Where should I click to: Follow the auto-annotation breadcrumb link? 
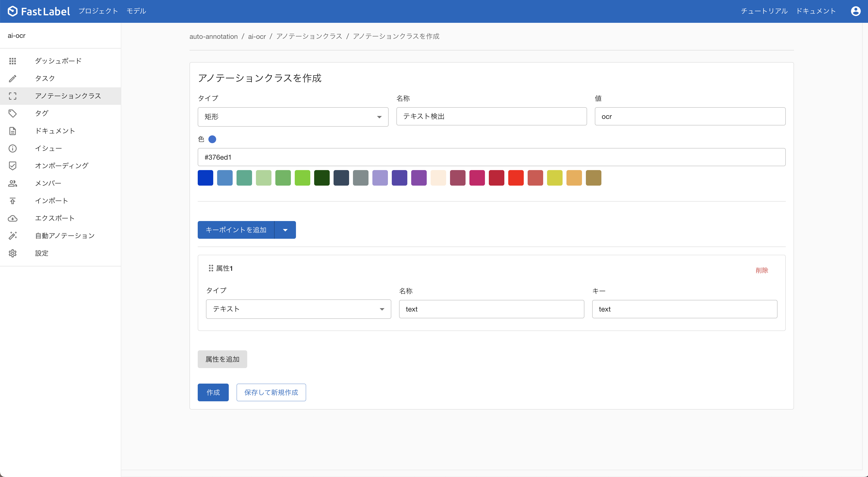(x=214, y=36)
